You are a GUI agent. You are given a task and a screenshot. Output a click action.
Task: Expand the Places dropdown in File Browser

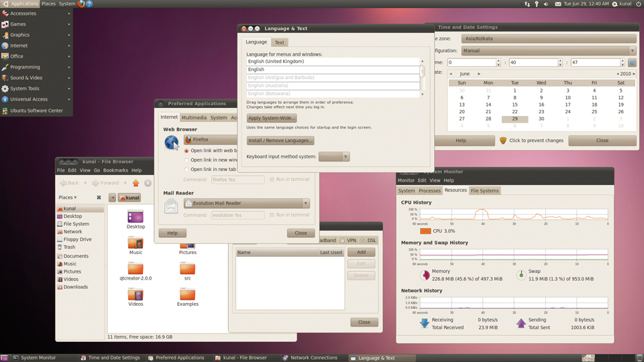68,197
